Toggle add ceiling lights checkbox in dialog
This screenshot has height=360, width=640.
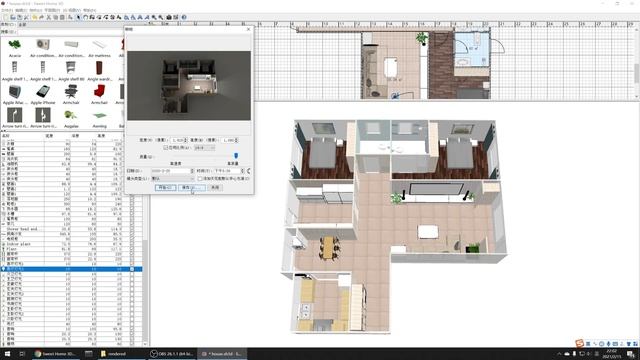pyautogui.click(x=200, y=179)
